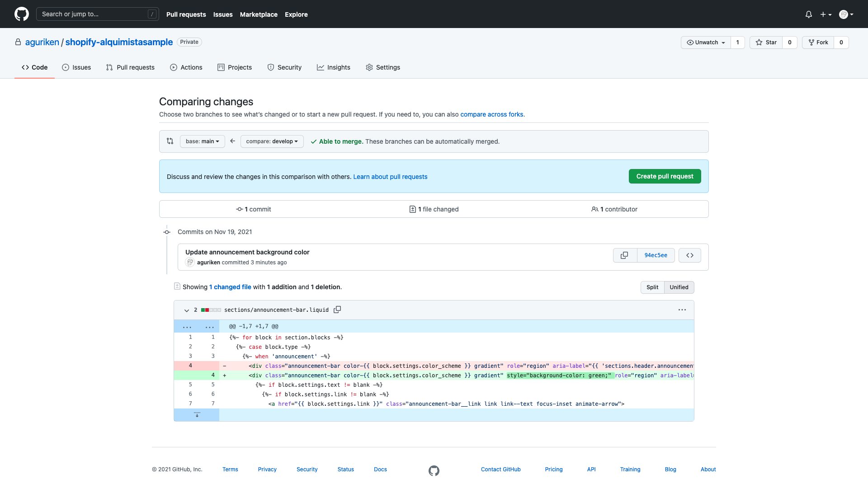Open Learn about pull requests link

tap(390, 177)
